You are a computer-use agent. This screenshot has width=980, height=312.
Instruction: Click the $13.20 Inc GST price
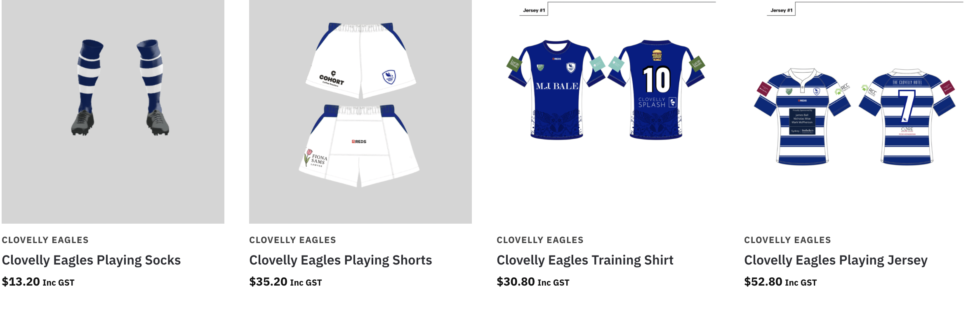coord(38,282)
